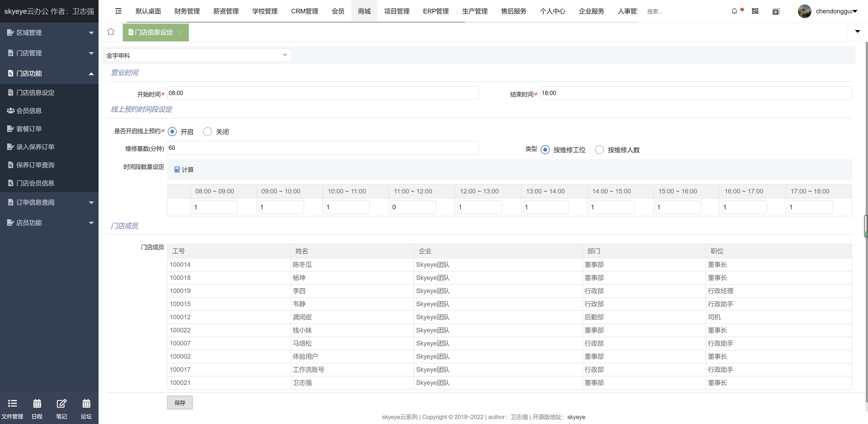Click the home icon tab
Image resolution: width=868 pixels, height=424 pixels.
pyautogui.click(x=111, y=32)
